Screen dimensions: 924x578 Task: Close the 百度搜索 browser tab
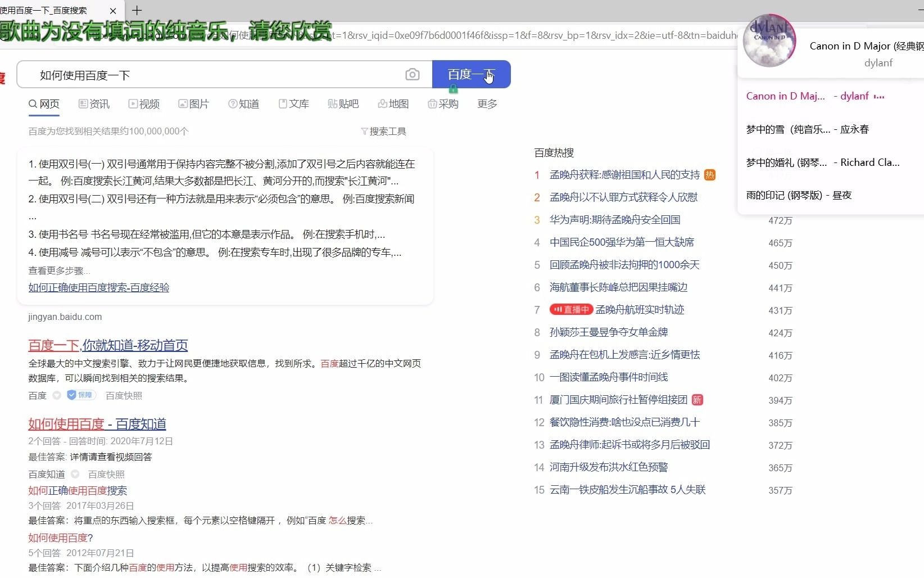(x=113, y=11)
